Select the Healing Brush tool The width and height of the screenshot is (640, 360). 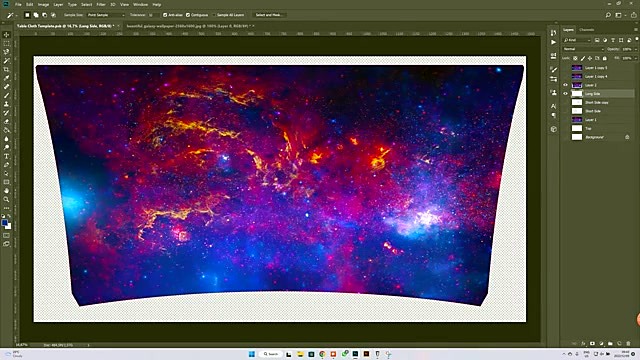[x=6, y=87]
